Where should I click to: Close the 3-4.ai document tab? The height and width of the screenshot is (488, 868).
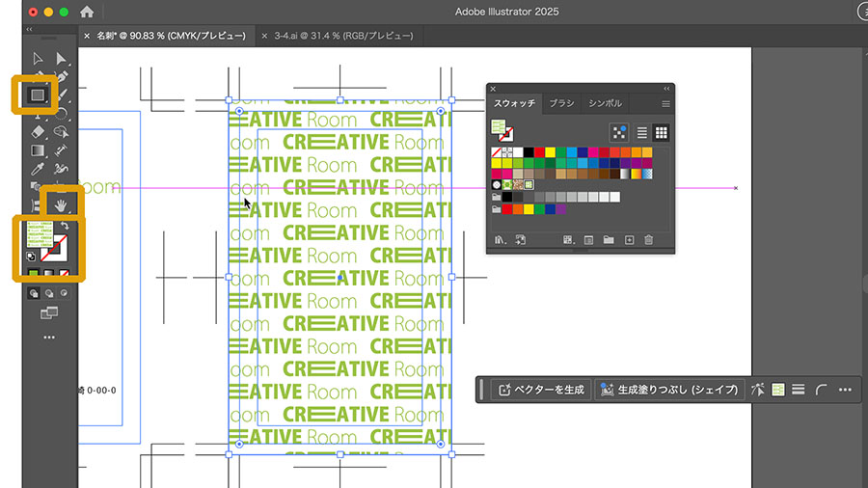coord(264,36)
